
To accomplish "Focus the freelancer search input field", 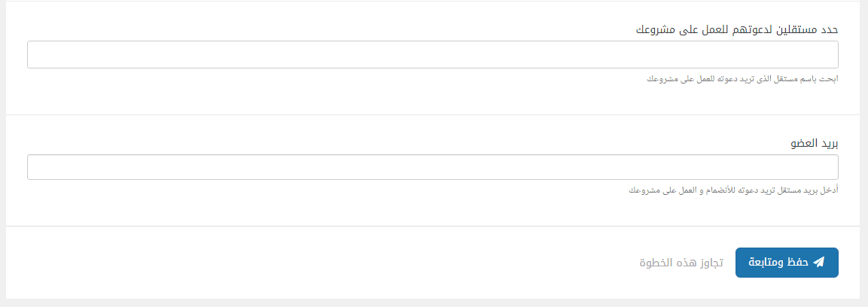I will click(x=433, y=55).
